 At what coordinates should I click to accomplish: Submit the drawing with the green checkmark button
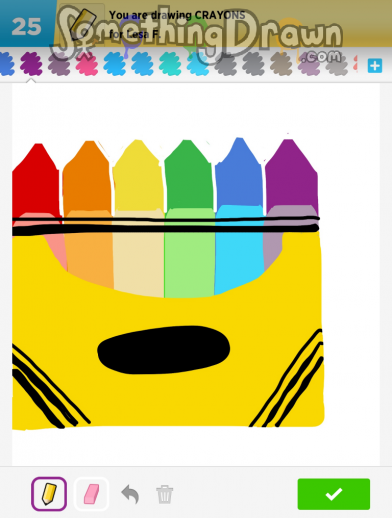334,494
